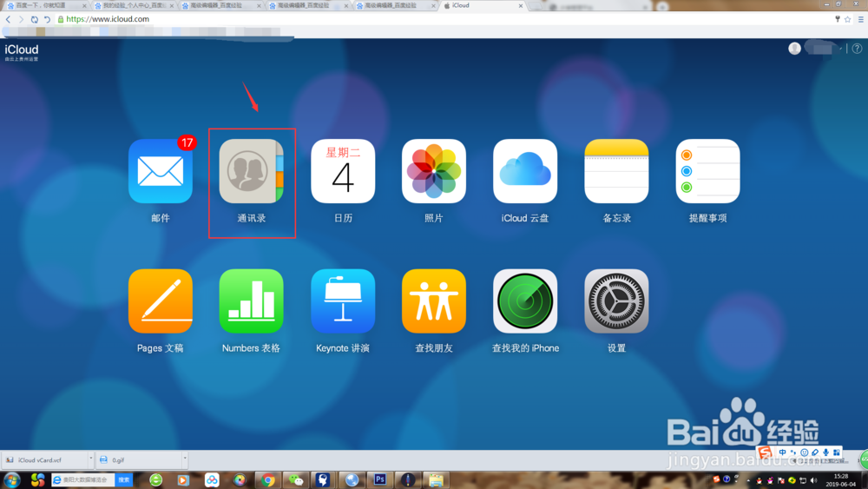868x489 pixels.
Task: Click the help question mark icon
Action: coord(857,49)
